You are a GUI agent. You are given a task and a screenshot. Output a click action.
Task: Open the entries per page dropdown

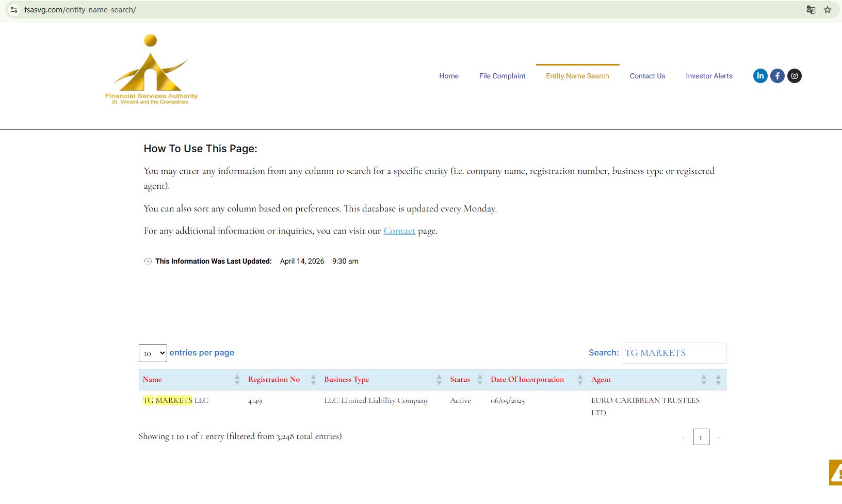pos(153,353)
